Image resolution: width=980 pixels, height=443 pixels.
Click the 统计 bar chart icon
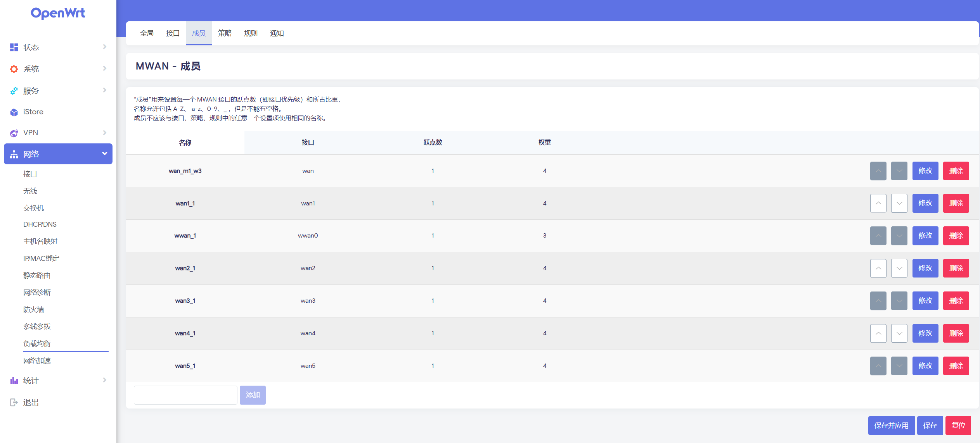(14, 381)
